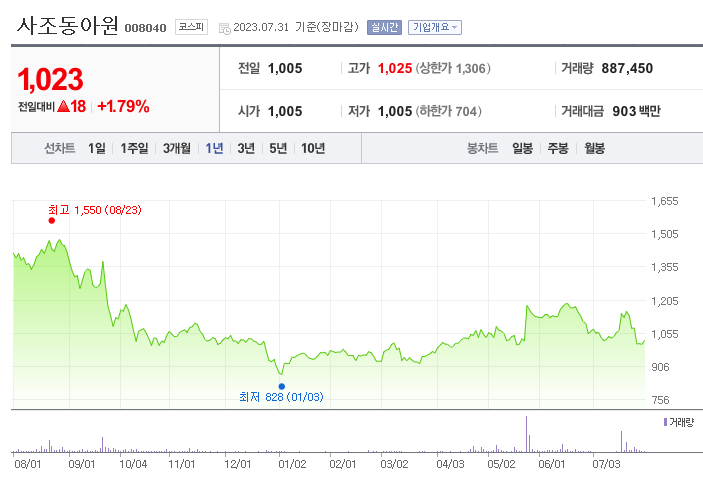This screenshot has width=703, height=487.
Task: Click the 거래대금 903 백만 value
Action: tap(636, 111)
